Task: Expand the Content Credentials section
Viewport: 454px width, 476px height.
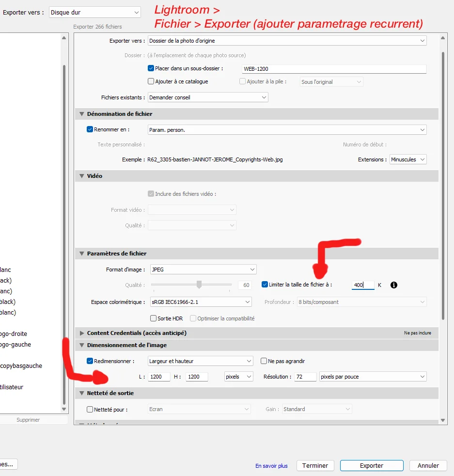Action: click(x=81, y=333)
